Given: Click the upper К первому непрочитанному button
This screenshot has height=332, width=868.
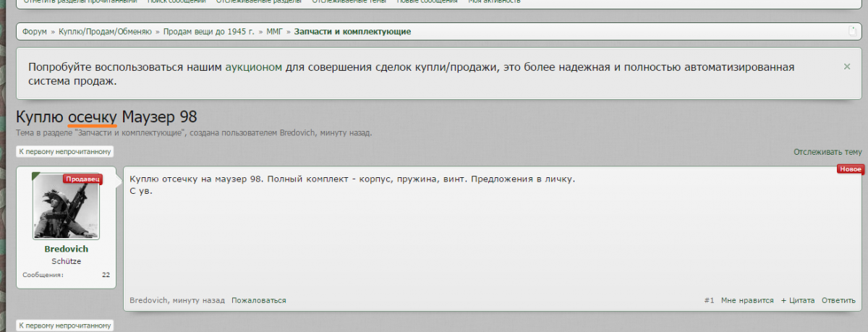Looking at the screenshot, I should (x=65, y=152).
